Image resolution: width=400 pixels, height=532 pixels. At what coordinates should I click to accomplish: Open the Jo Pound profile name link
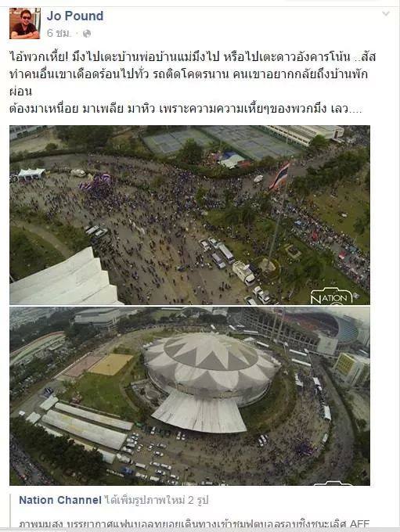click(75, 16)
